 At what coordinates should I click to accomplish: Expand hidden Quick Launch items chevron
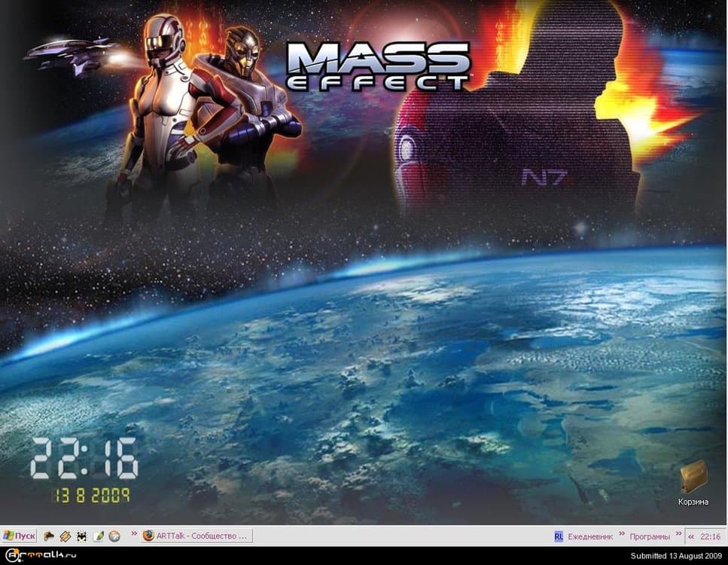tap(134, 535)
